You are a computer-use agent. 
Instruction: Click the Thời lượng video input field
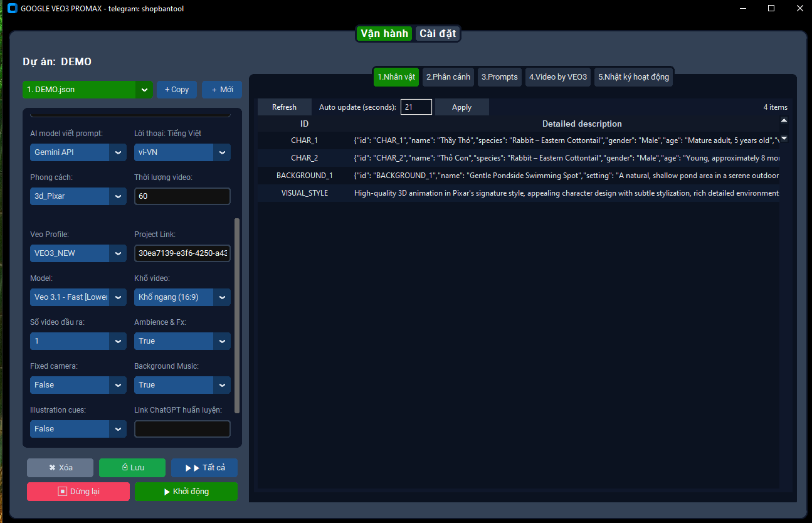pos(182,196)
